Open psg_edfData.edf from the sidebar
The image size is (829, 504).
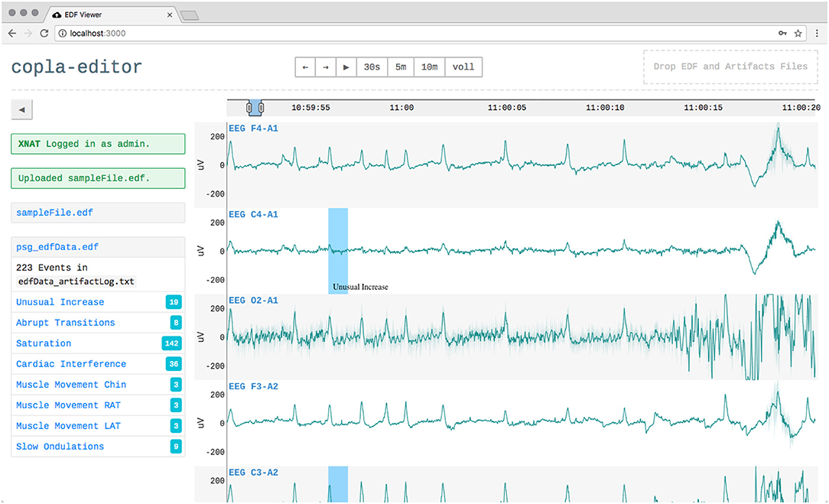57,247
